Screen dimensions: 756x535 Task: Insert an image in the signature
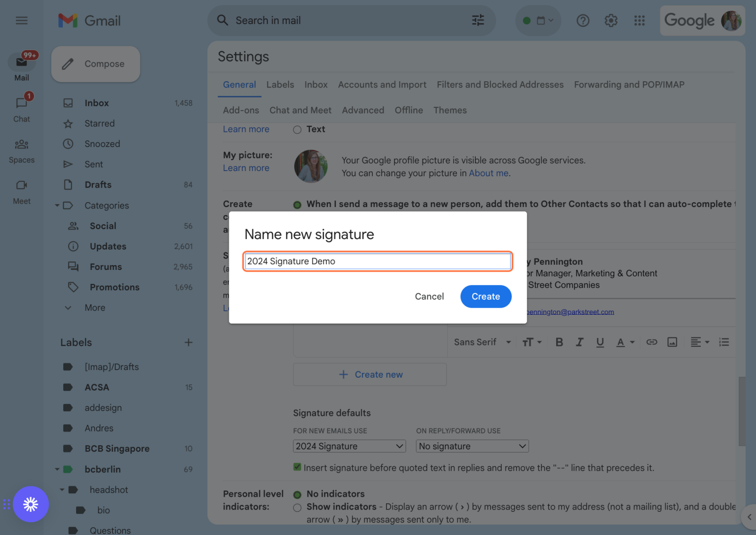(672, 342)
